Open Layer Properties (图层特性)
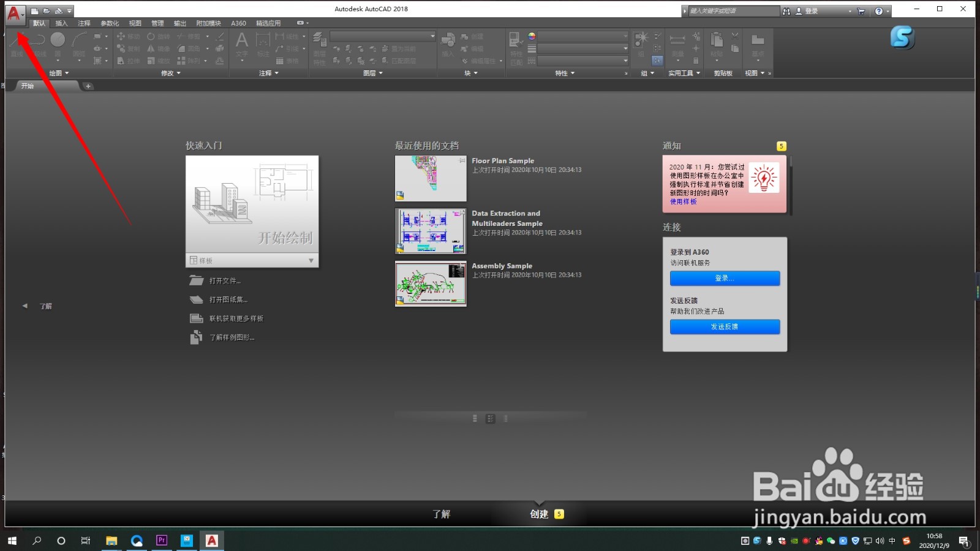This screenshot has height=551, width=980. click(320, 48)
